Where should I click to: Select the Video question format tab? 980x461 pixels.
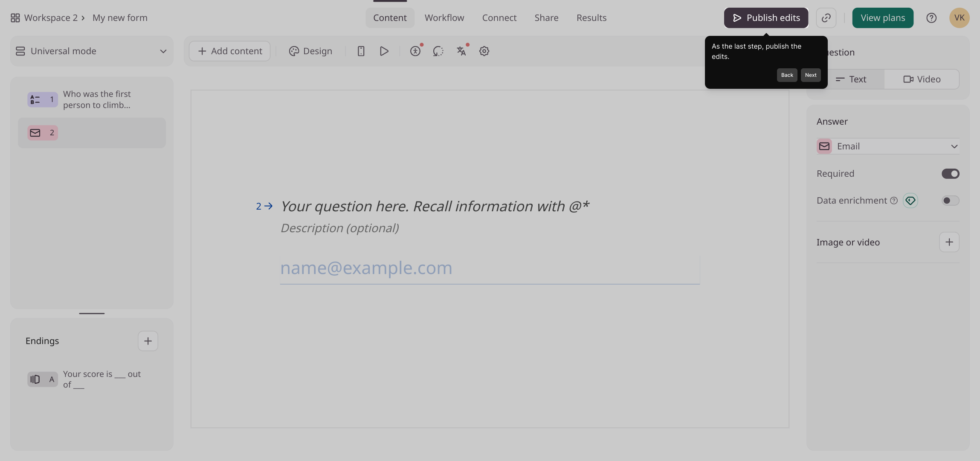tap(922, 79)
